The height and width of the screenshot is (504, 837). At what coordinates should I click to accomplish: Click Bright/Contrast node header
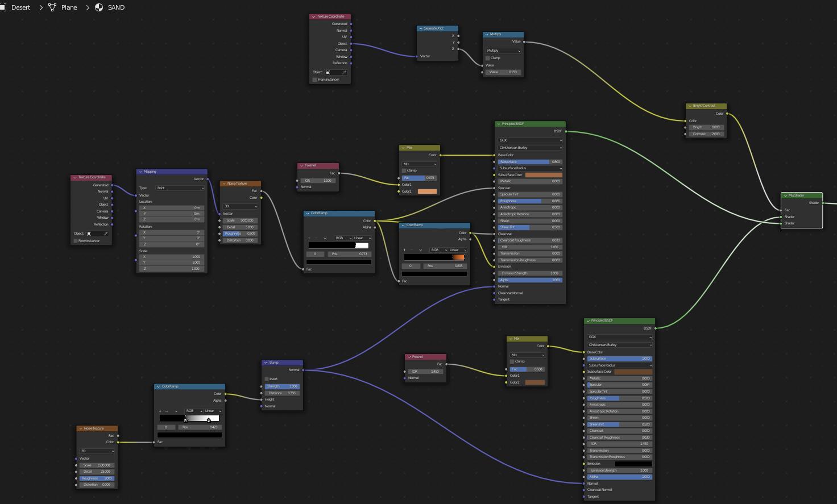[x=706, y=106]
